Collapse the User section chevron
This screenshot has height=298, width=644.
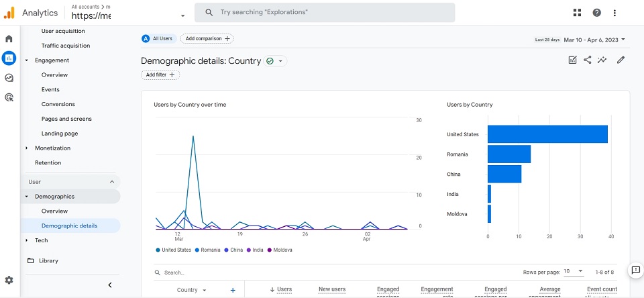click(112, 182)
